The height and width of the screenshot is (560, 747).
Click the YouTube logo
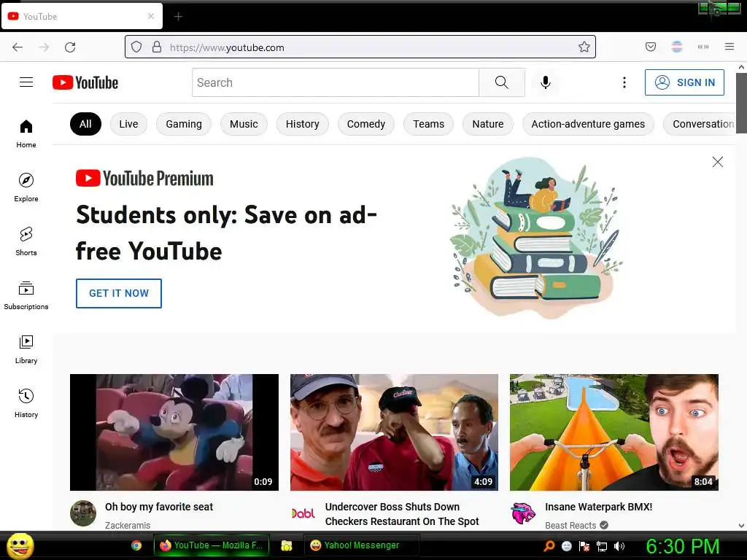(x=85, y=82)
